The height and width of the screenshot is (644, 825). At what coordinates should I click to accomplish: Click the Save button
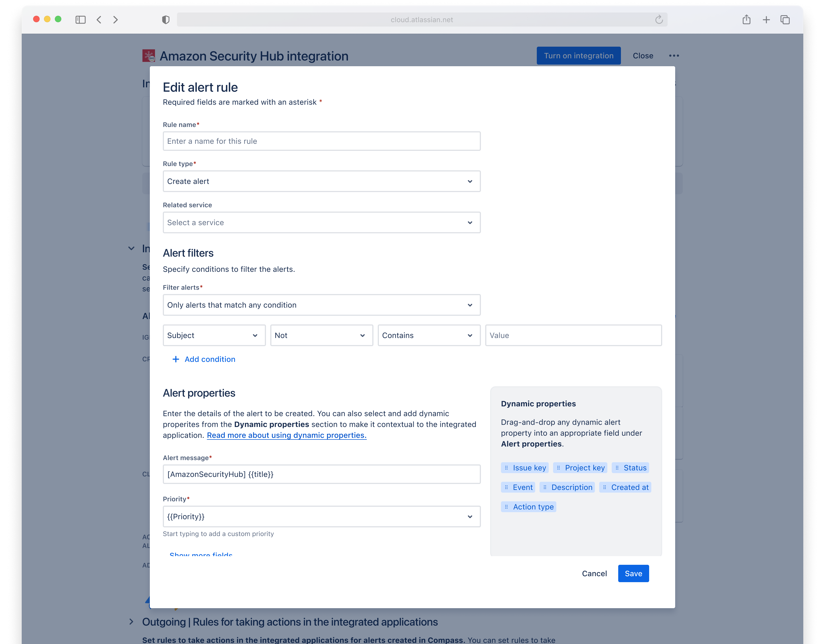[x=633, y=573]
